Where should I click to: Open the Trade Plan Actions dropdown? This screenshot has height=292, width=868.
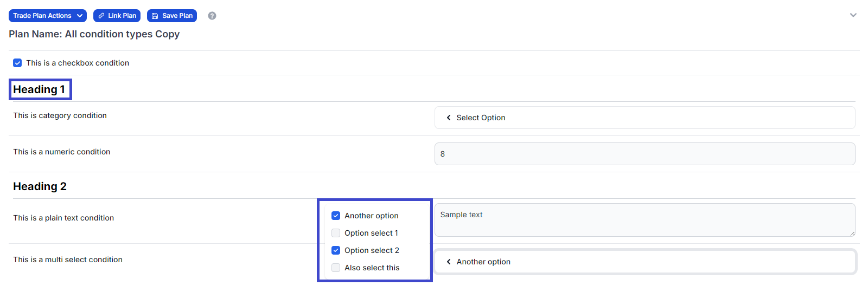(48, 16)
